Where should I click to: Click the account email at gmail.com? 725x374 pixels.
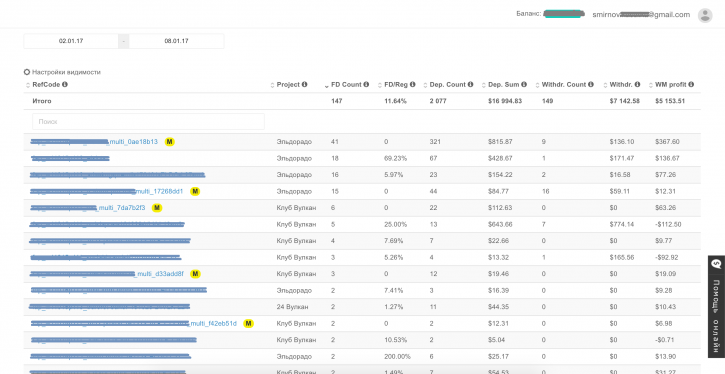[641, 15]
